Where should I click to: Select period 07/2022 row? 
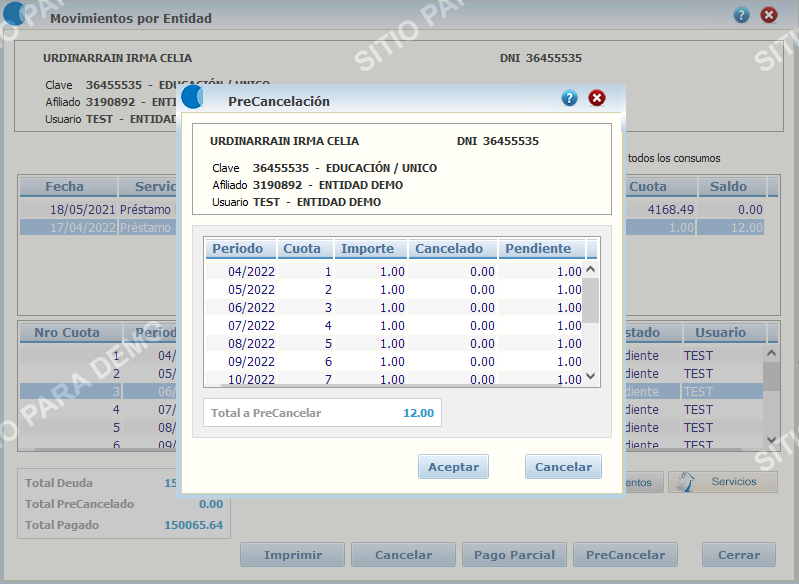pyautogui.click(x=394, y=325)
